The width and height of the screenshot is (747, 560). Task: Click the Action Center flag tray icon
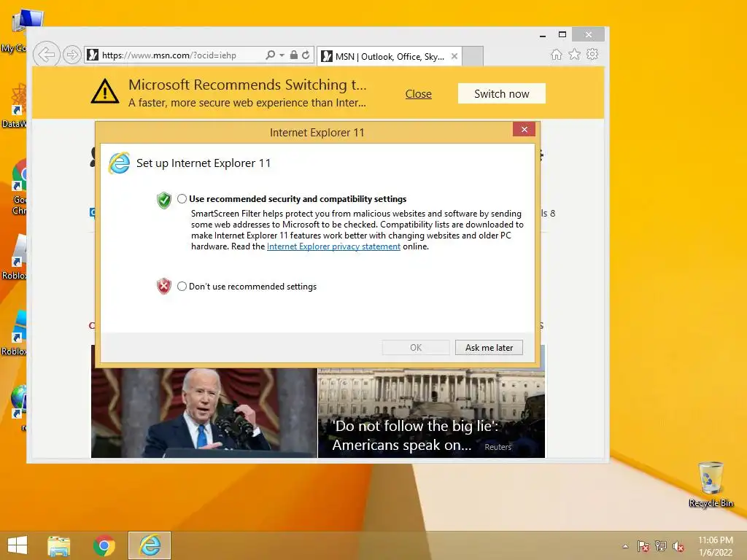click(x=643, y=546)
